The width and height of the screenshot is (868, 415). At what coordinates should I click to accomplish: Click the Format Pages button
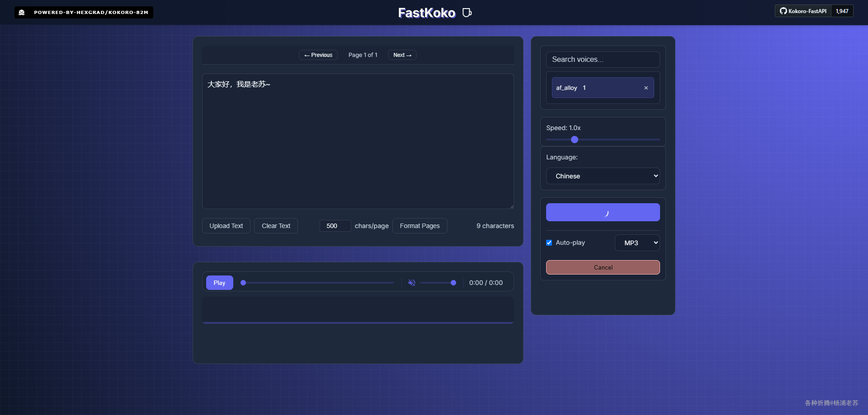(x=420, y=226)
